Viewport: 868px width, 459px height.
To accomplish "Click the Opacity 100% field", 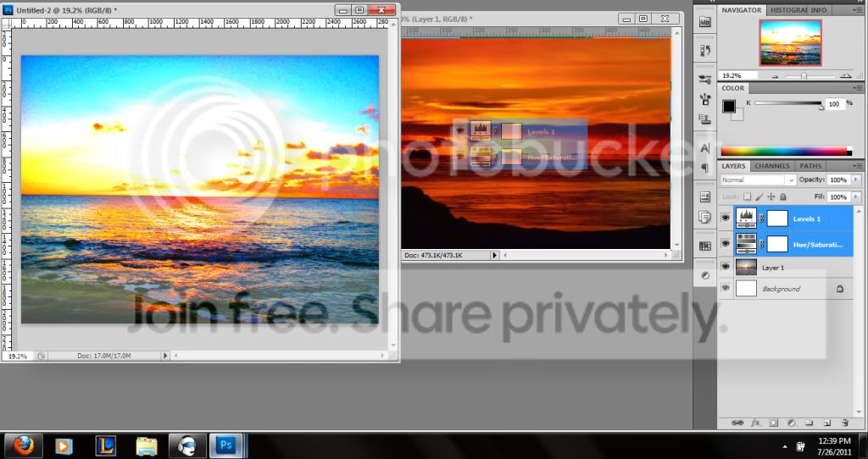I will [x=838, y=180].
